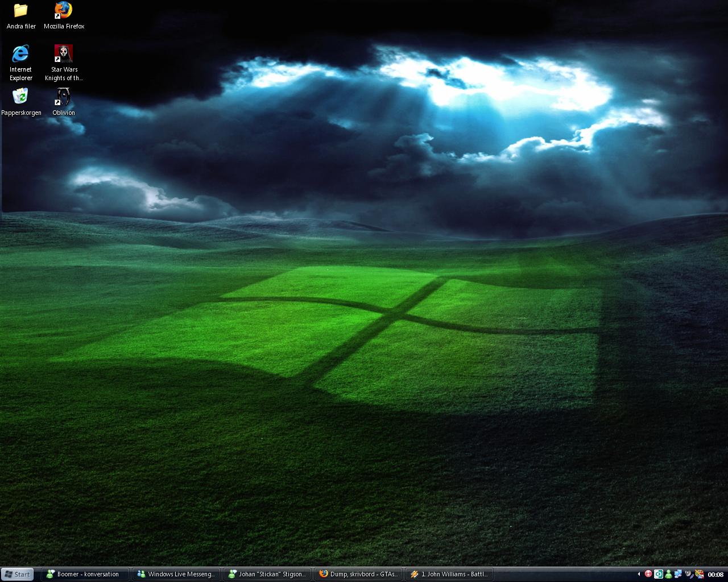Switch to Windows Live Messenger taskbar button
The height and width of the screenshot is (582, 728).
(176, 574)
